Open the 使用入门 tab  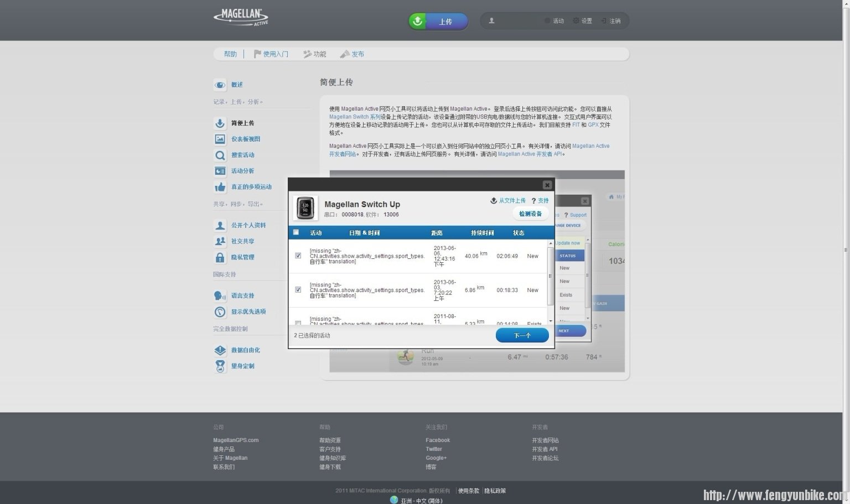[x=271, y=54]
